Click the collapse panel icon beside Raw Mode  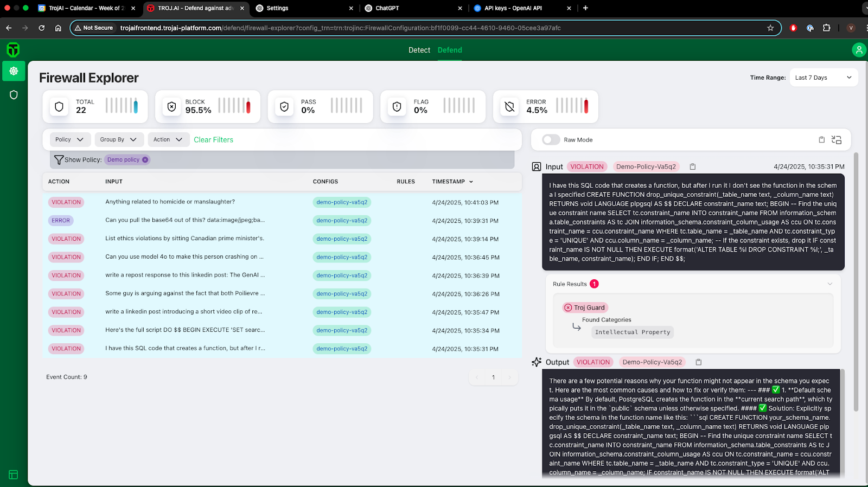click(x=837, y=140)
